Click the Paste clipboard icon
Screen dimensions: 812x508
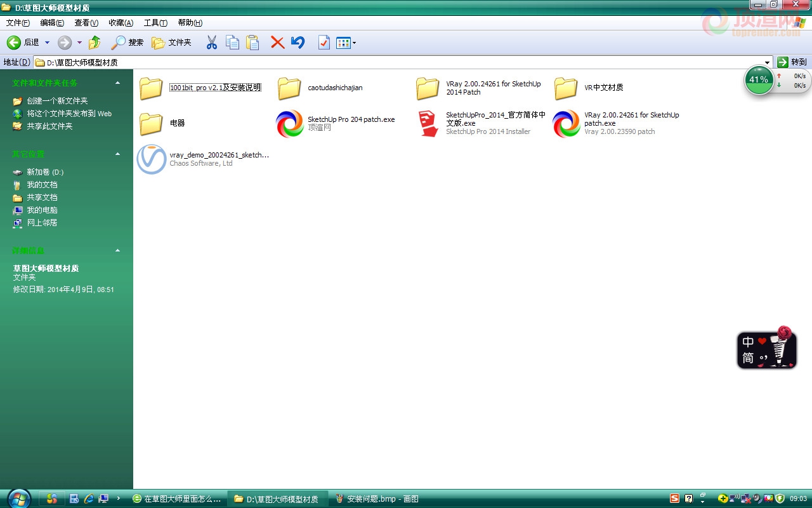pyautogui.click(x=252, y=43)
